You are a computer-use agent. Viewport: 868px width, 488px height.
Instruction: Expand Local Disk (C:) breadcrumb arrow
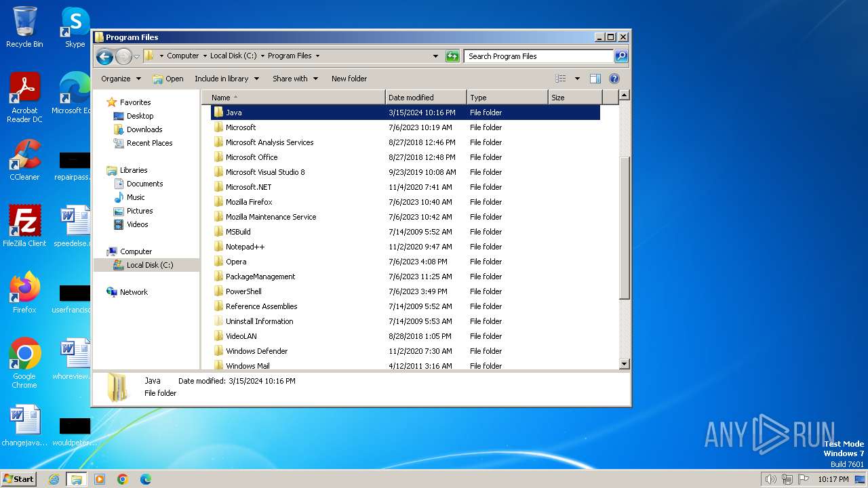pyautogui.click(x=262, y=56)
